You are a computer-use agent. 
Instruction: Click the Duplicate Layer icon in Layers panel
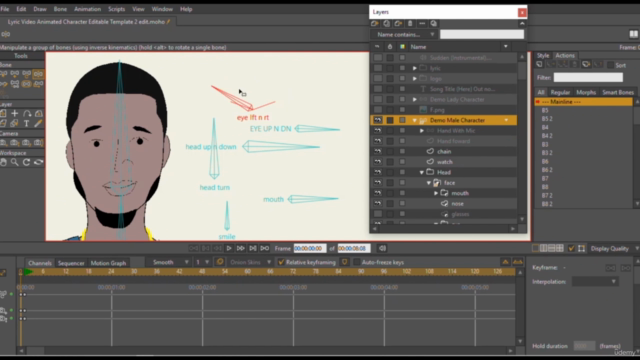tap(387, 24)
